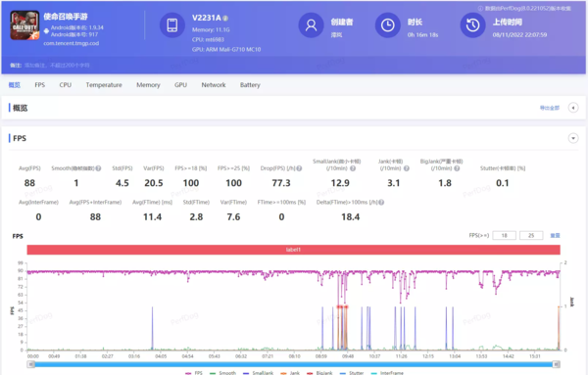The height and width of the screenshot is (375, 588).
Task: Click the help icon next to BigJank
Action: [x=457, y=168]
